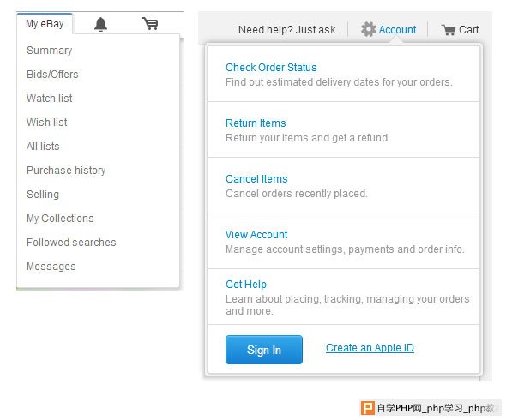Viewport: 506px width, 420px height.
Task: View Followed searches
Action: point(71,243)
